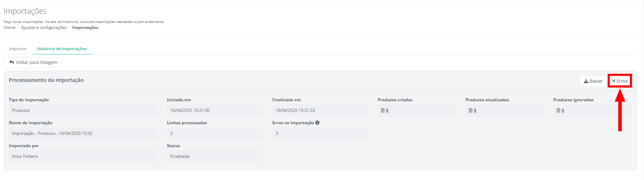
Task: Switch to the Importar tab
Action: tap(18, 49)
